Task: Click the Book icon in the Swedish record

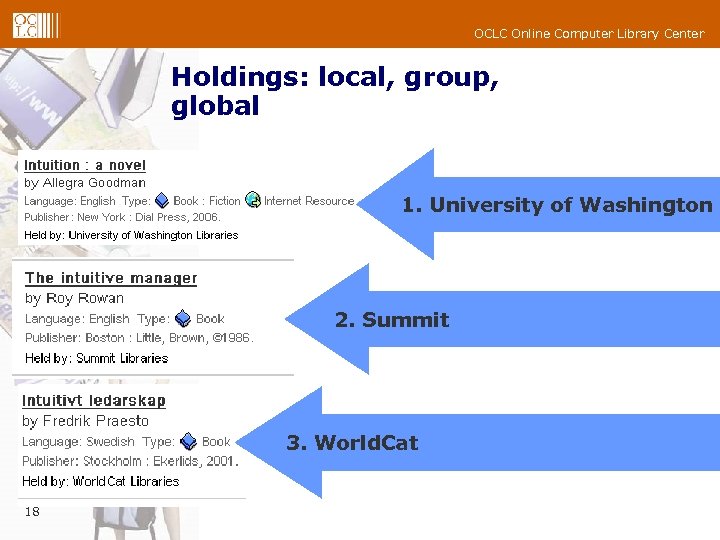Action: click(x=188, y=441)
